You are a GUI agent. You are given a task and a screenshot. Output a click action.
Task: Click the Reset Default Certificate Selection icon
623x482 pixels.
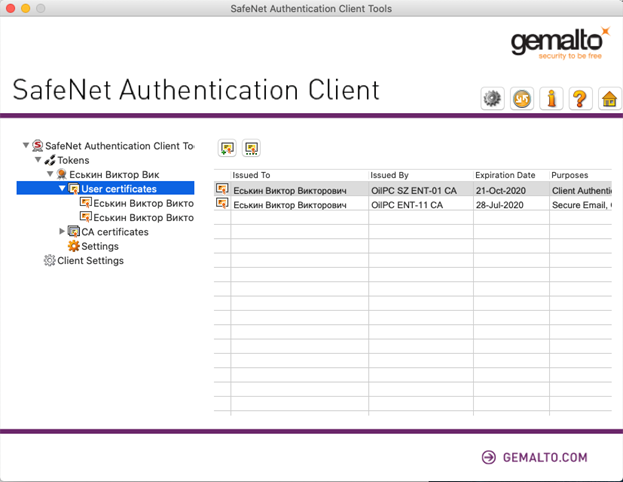[x=252, y=148]
